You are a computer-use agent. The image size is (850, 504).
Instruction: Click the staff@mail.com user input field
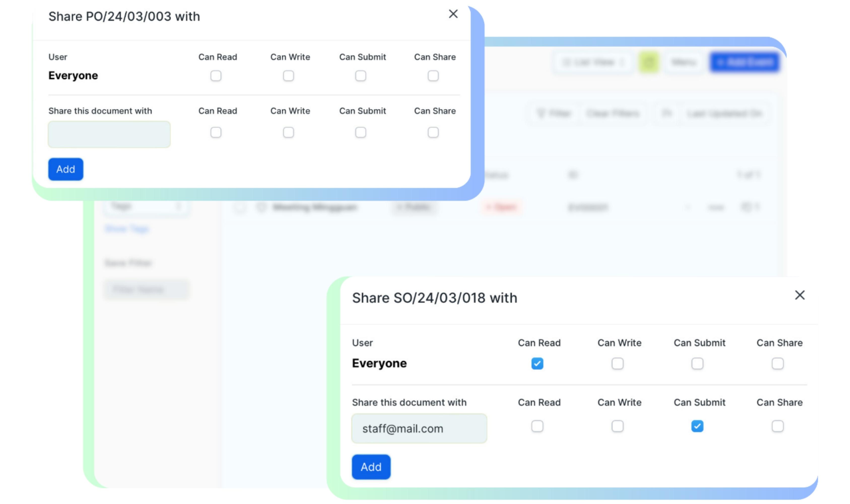tap(419, 429)
